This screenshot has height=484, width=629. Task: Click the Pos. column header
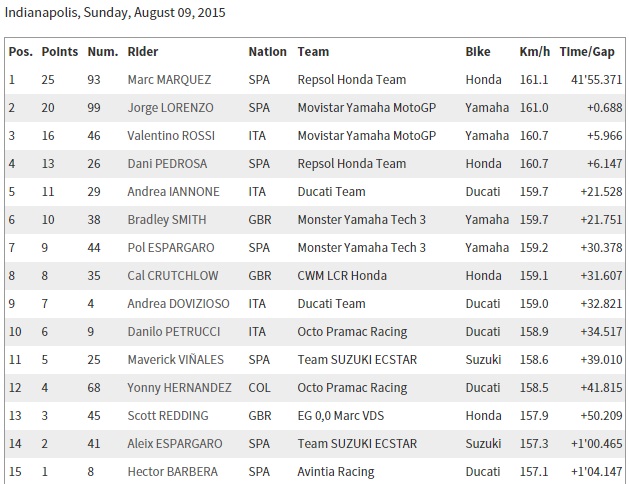pos(21,52)
